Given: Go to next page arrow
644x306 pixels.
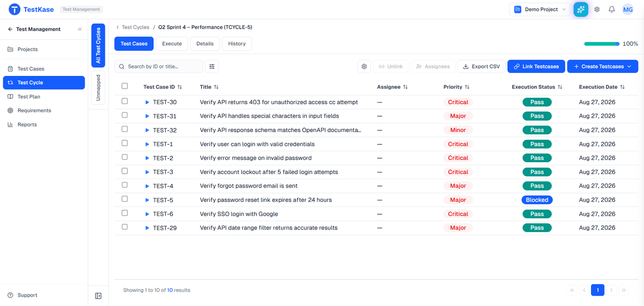Looking at the screenshot, I should click(x=611, y=290).
